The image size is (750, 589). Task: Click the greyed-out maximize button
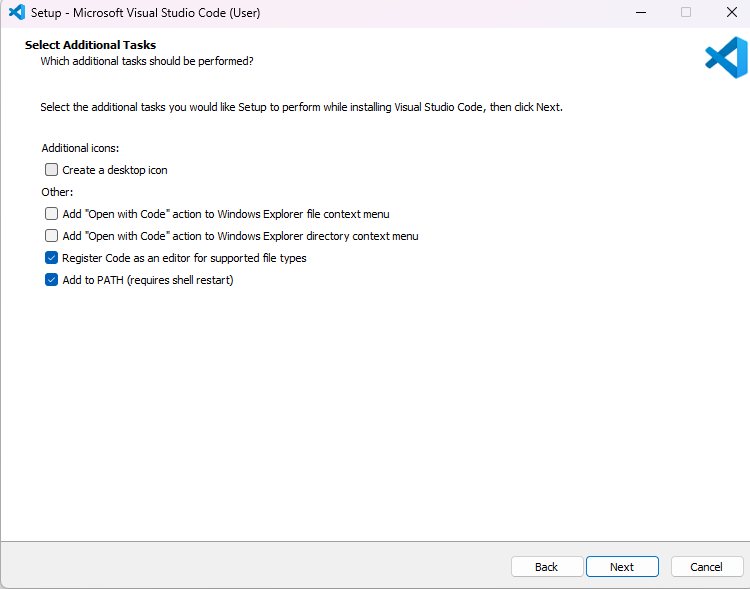click(x=686, y=12)
